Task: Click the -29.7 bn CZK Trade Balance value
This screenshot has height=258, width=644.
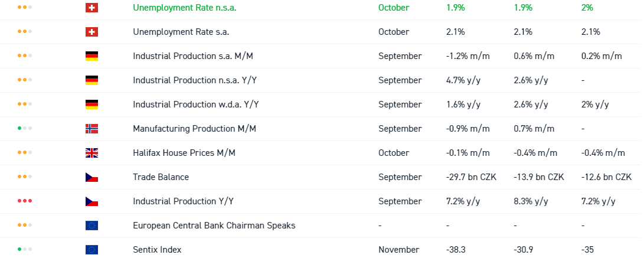Action: (x=471, y=177)
